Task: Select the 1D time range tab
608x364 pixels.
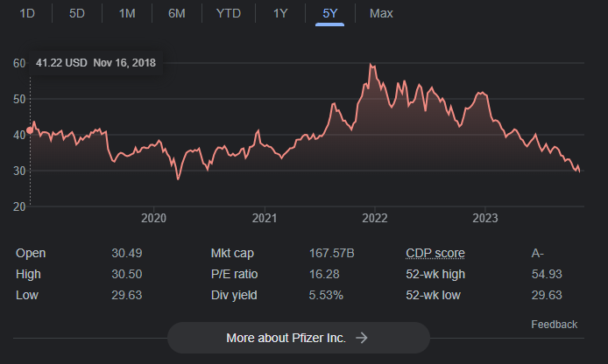Action: click(28, 13)
